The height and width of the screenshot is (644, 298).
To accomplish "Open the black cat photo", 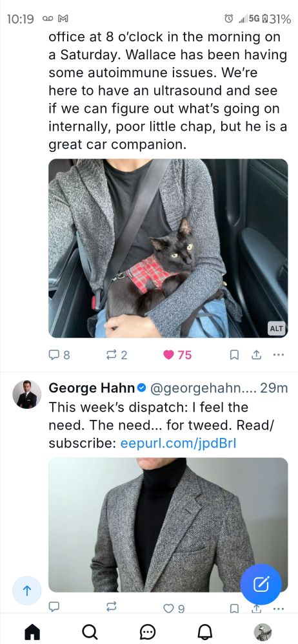I will click(168, 248).
